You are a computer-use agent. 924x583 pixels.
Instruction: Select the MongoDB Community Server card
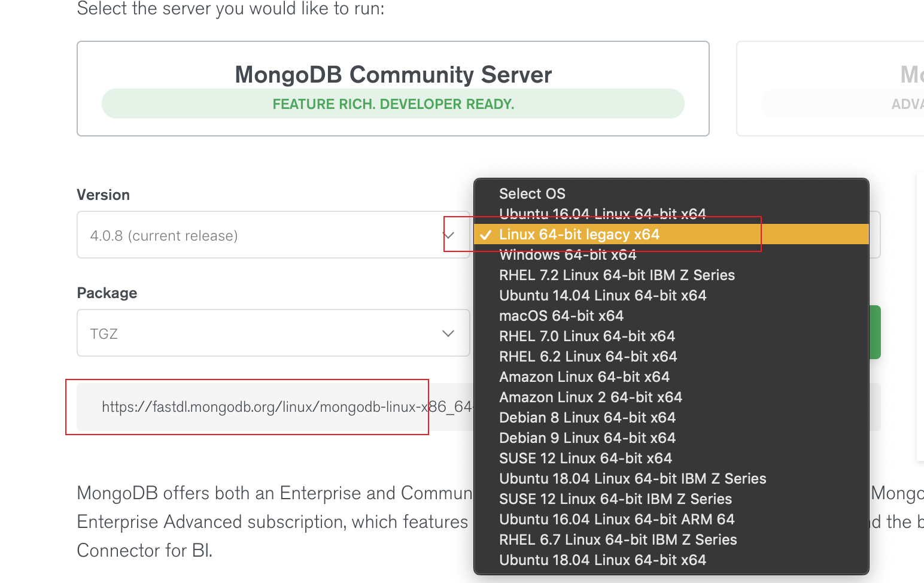(393, 89)
